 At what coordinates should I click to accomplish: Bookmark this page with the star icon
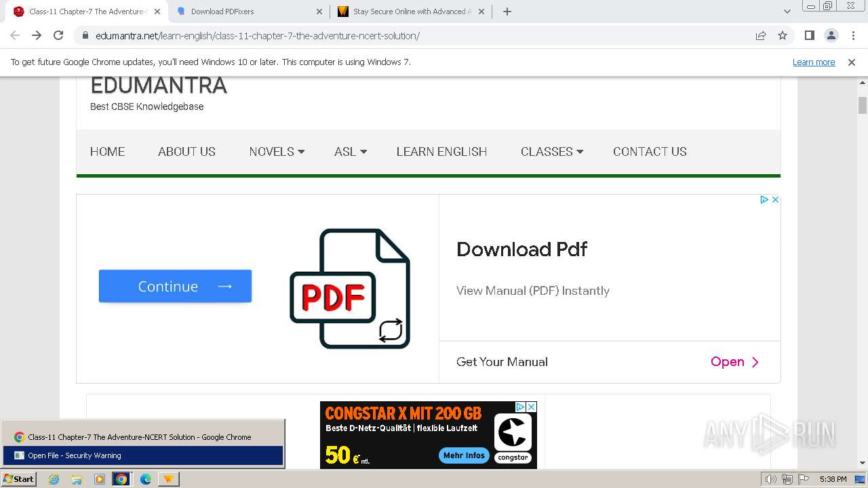(783, 35)
